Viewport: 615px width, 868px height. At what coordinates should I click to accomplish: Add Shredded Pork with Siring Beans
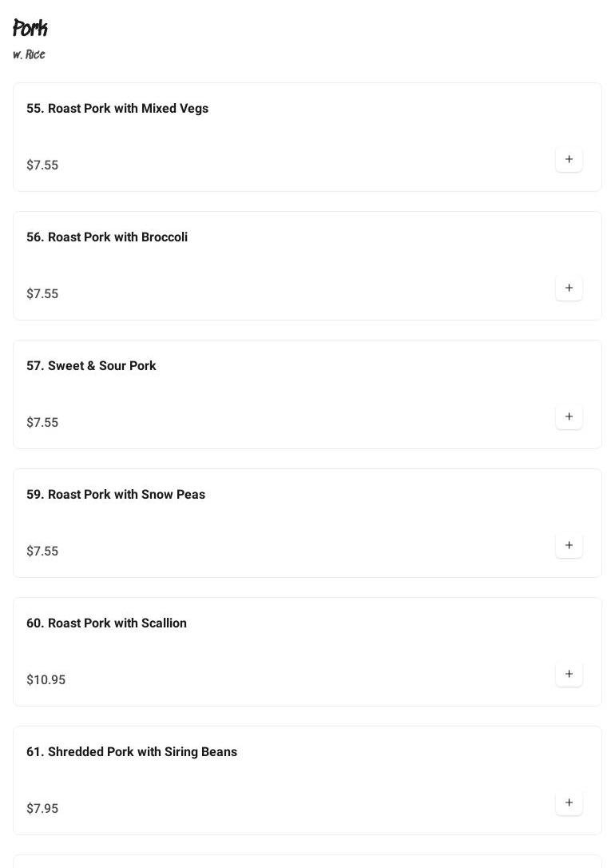coord(569,802)
